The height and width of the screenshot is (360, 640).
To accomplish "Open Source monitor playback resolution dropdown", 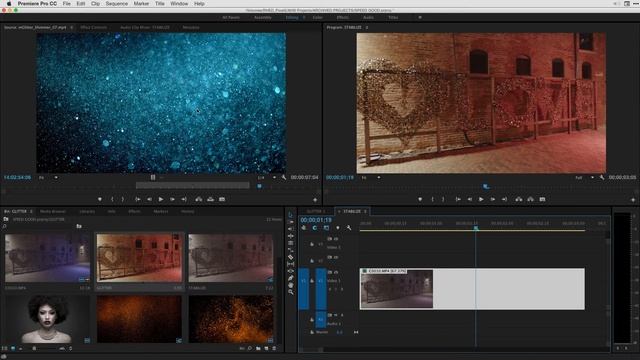I will [x=267, y=178].
